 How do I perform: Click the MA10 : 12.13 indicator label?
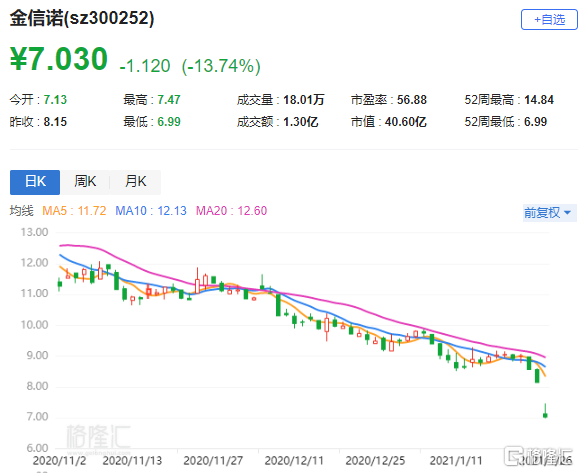pyautogui.click(x=151, y=211)
